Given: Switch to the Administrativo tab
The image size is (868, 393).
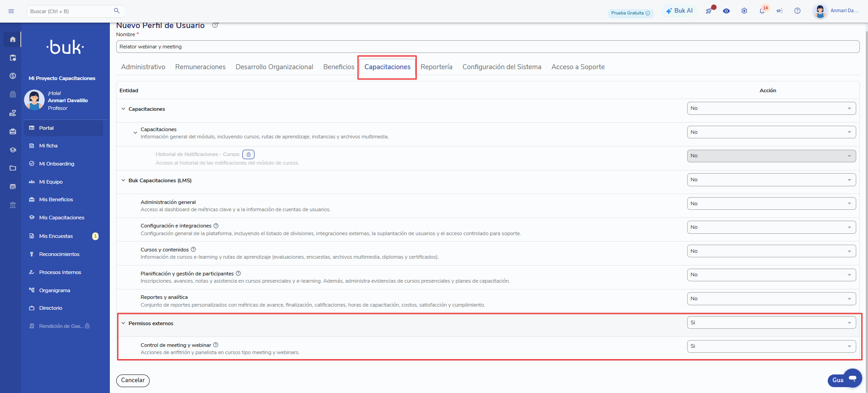Looking at the screenshot, I should pos(143,67).
